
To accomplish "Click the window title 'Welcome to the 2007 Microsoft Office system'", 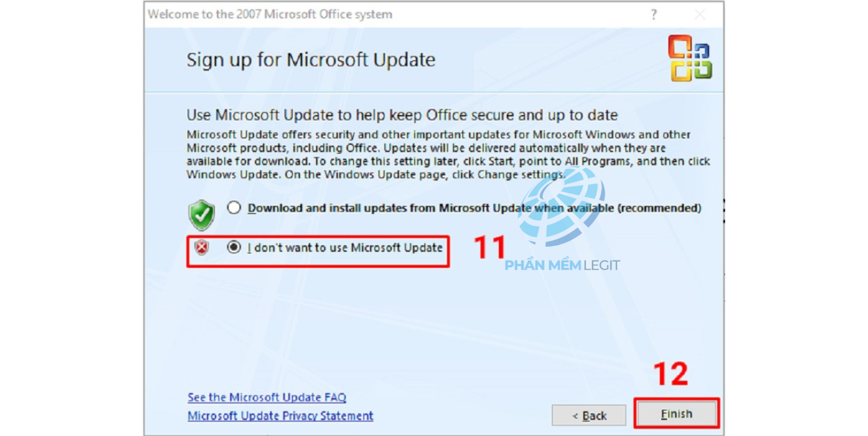I will tap(270, 14).
